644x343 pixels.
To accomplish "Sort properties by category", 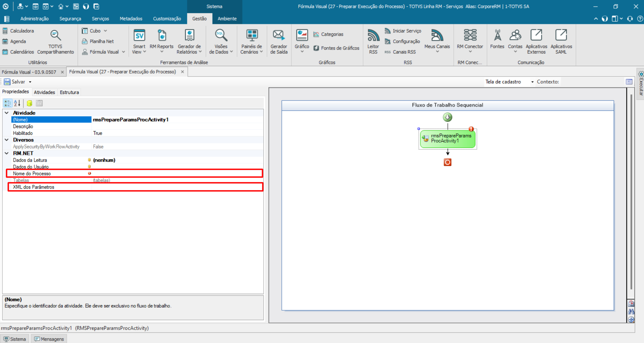I will click(8, 103).
